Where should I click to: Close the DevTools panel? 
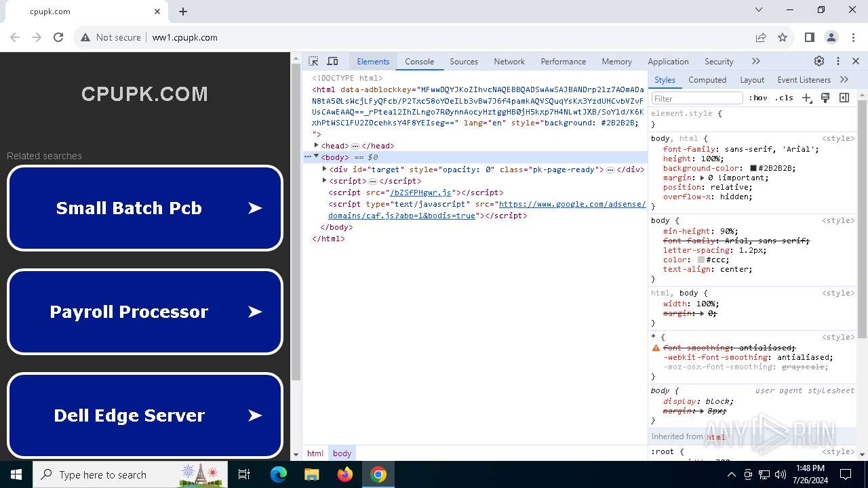click(856, 61)
